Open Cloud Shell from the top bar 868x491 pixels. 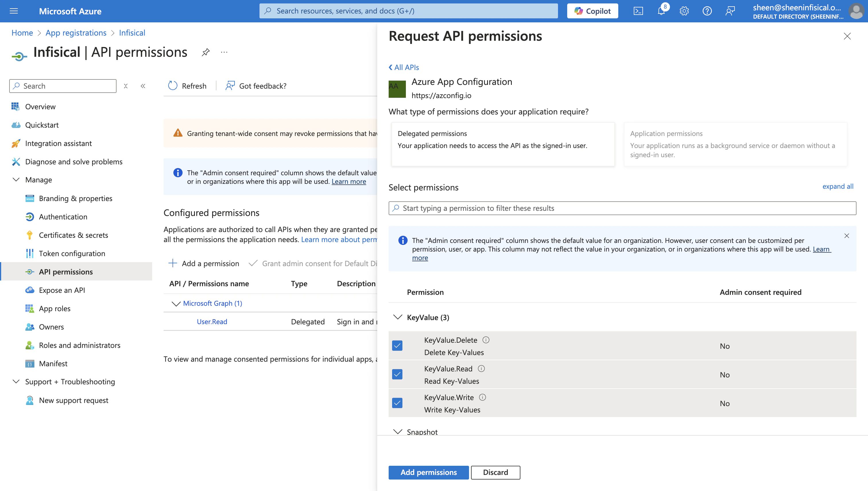coord(638,11)
